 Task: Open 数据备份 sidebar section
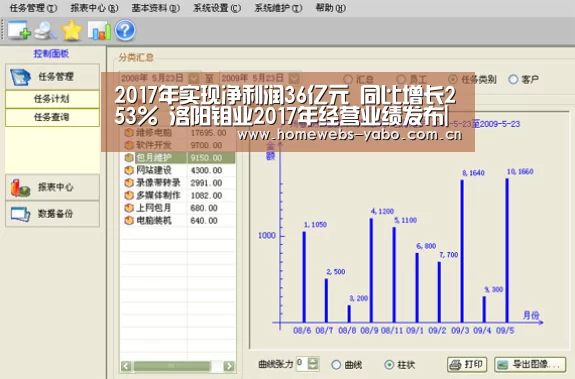click(52, 214)
